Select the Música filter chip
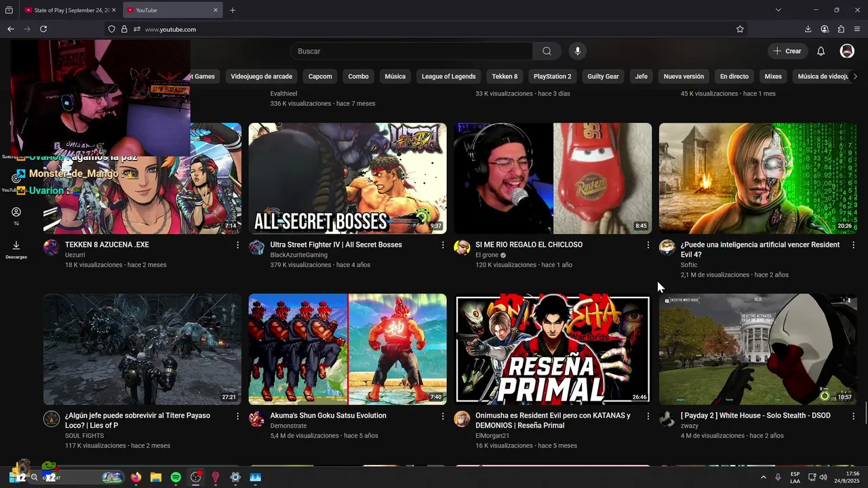The image size is (868, 488). coord(395,77)
